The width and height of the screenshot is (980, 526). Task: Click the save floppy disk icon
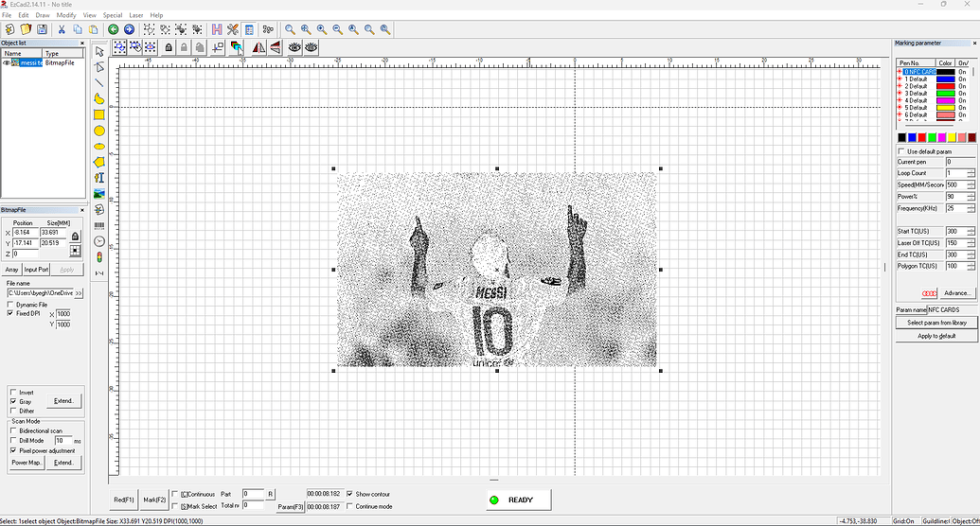coord(41,30)
